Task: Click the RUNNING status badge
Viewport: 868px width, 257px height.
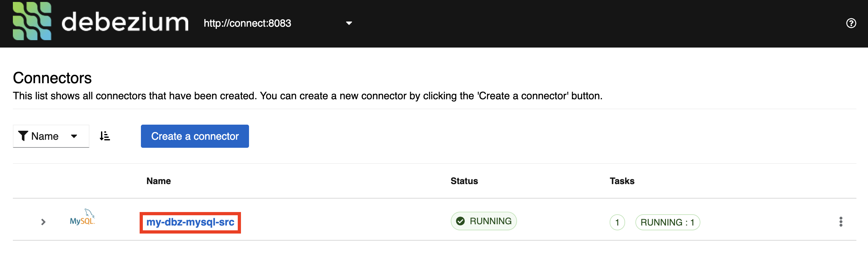Action: tap(484, 221)
